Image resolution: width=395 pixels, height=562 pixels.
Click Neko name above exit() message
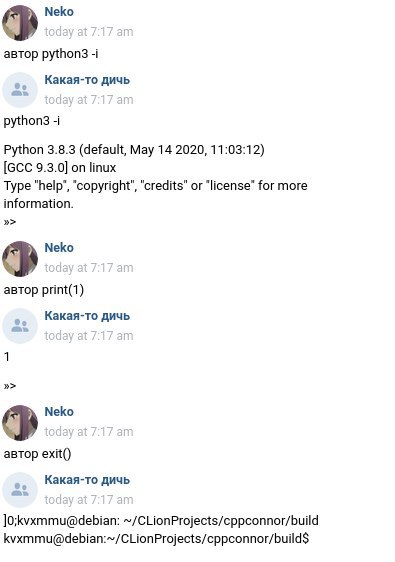[59, 412]
